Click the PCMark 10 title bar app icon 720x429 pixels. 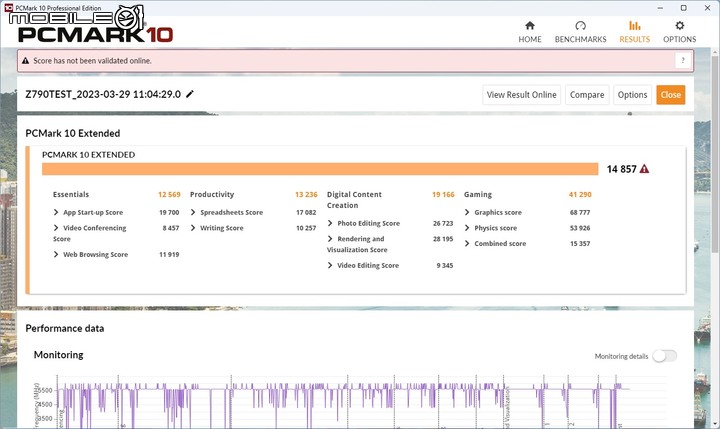(x=8, y=8)
